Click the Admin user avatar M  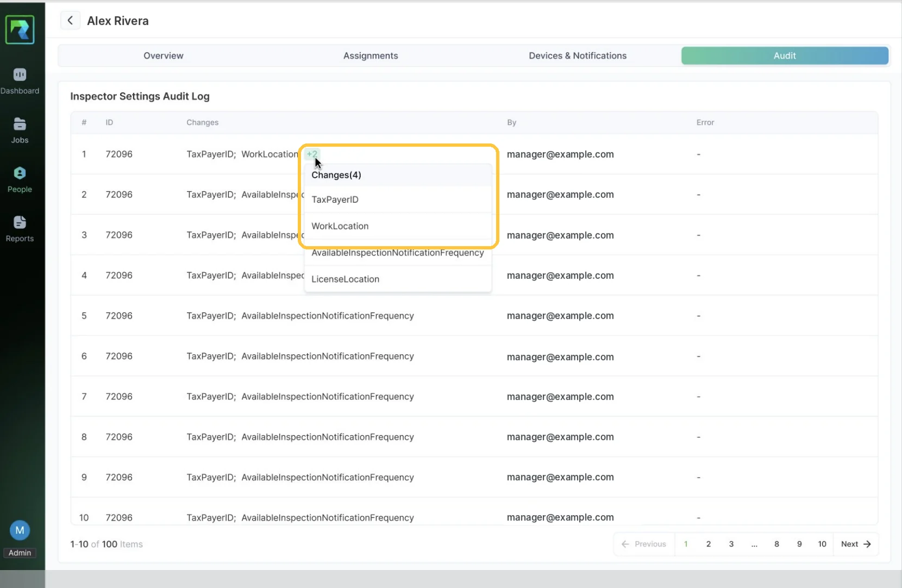pyautogui.click(x=20, y=530)
